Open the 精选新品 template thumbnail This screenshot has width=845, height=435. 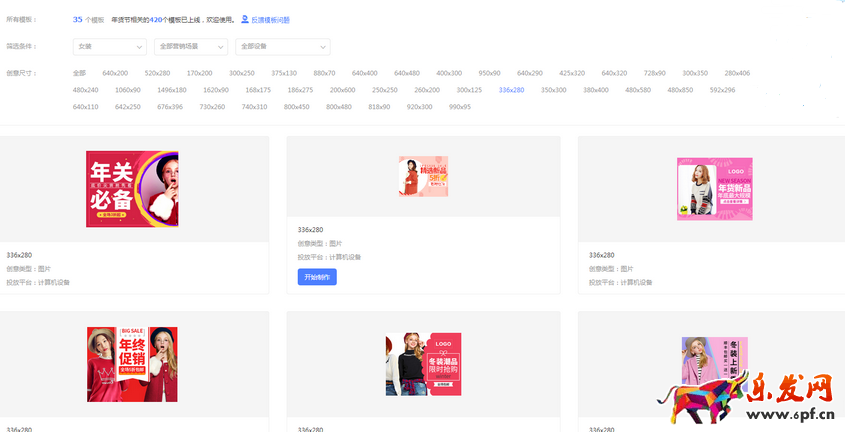[423, 176]
